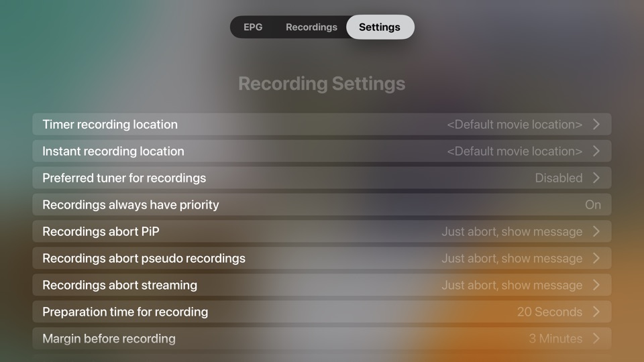Expand chevron on Instant recording location row

pos(596,151)
